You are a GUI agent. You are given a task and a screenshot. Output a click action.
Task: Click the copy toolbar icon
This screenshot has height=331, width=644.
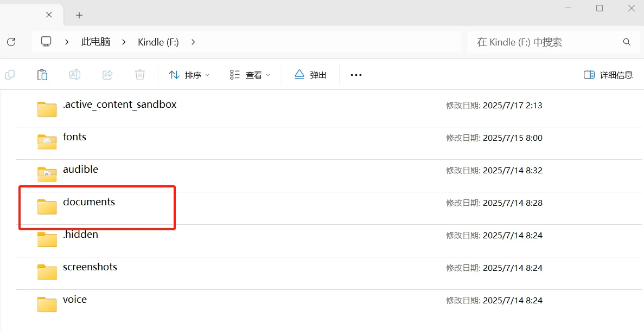click(10, 75)
